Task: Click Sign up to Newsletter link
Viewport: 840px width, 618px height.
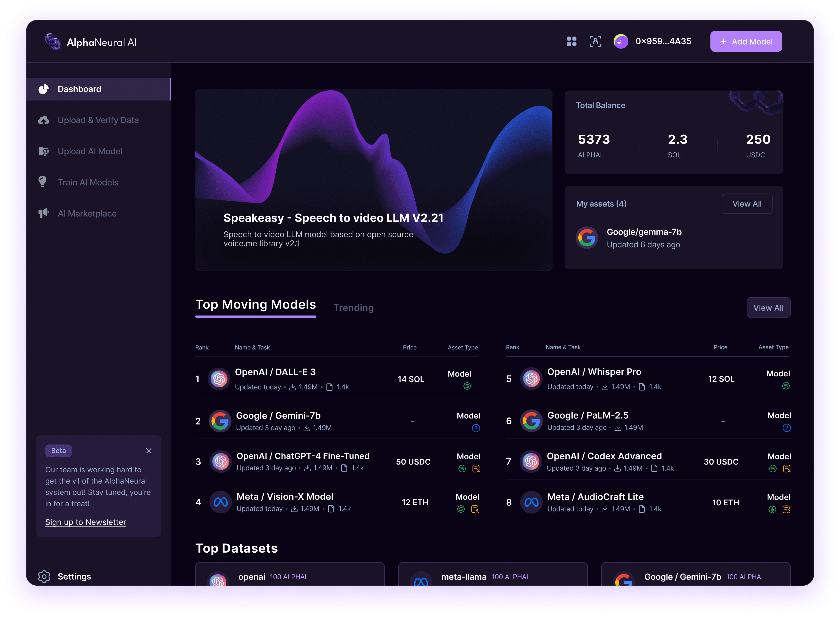Action: tap(86, 522)
